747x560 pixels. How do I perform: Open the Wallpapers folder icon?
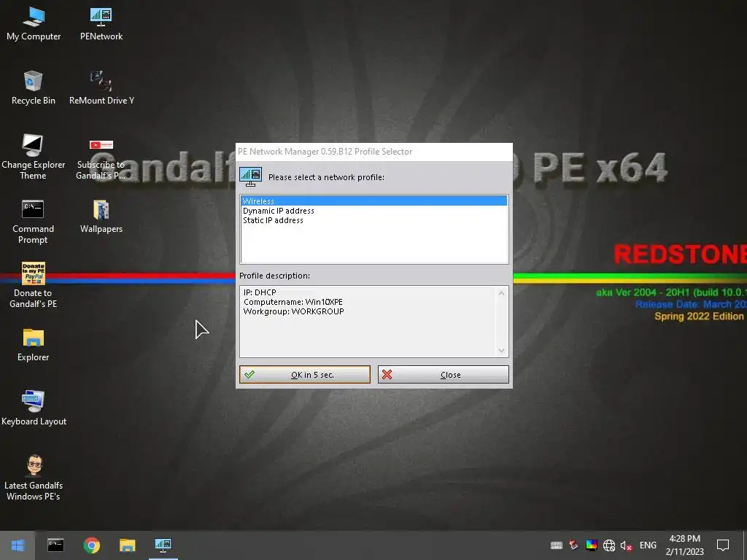[x=101, y=216]
